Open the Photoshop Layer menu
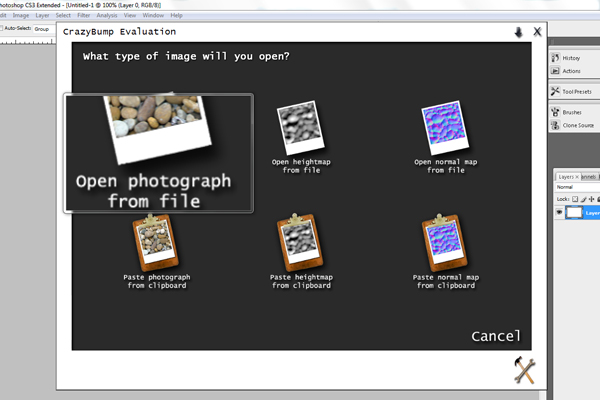600x400 pixels. click(42, 15)
